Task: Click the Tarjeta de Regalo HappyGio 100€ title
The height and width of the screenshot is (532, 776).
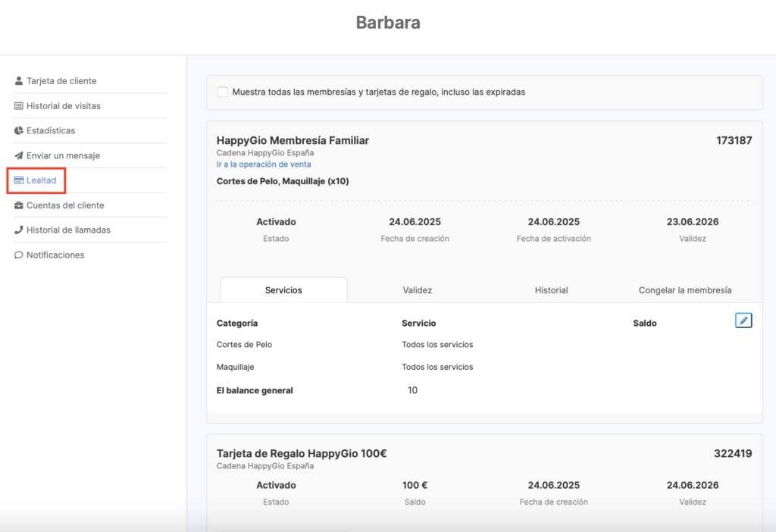Action: pyautogui.click(x=302, y=453)
